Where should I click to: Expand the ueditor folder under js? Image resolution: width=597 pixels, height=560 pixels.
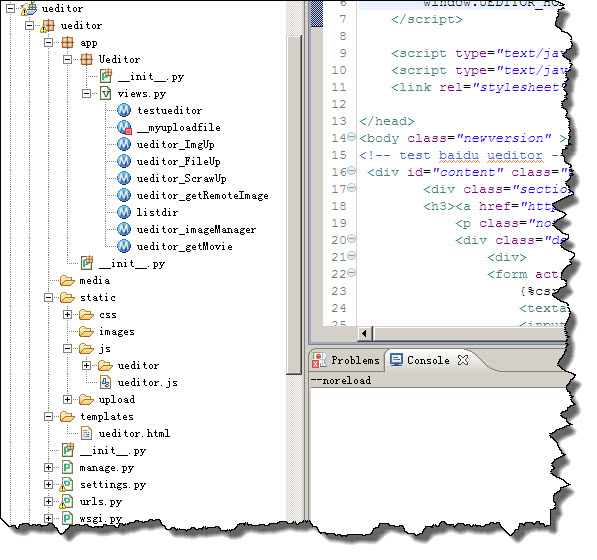coord(86,365)
